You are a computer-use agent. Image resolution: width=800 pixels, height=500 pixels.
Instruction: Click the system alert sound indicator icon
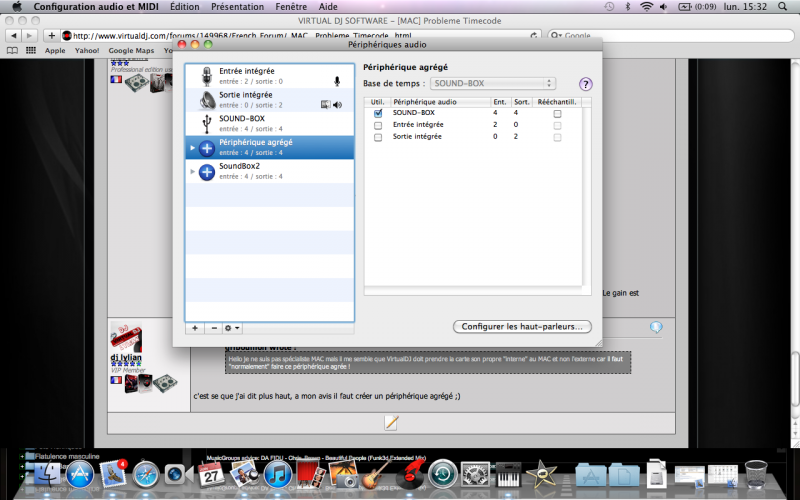tap(326, 105)
